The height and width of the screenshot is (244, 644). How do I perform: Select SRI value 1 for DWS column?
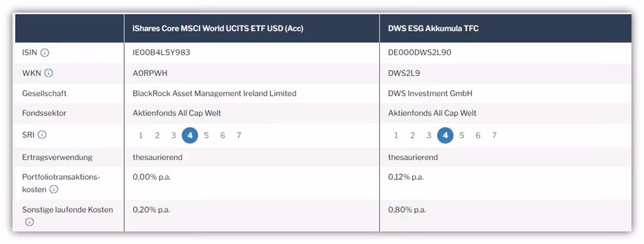pyautogui.click(x=396, y=135)
